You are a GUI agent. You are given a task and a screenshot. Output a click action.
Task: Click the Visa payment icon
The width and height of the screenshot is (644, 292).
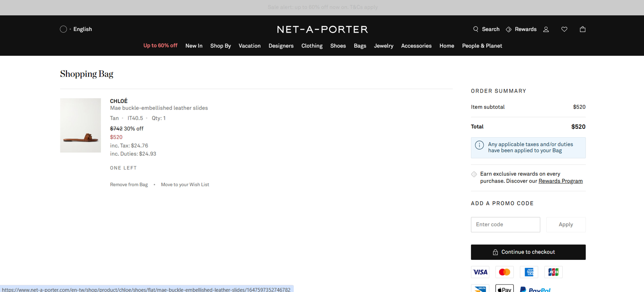480,272
